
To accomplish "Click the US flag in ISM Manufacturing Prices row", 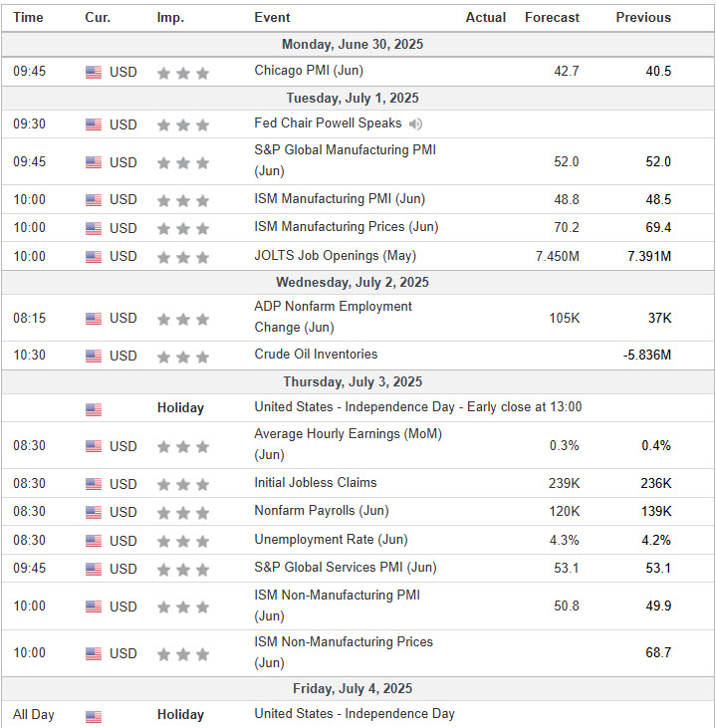I will click(94, 228).
